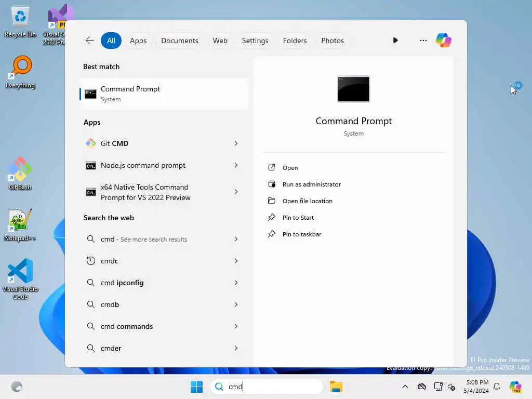Image resolution: width=532 pixels, height=399 pixels.
Task: Click the x64 Native Tools Command Prompt icon
Action: tap(90, 192)
